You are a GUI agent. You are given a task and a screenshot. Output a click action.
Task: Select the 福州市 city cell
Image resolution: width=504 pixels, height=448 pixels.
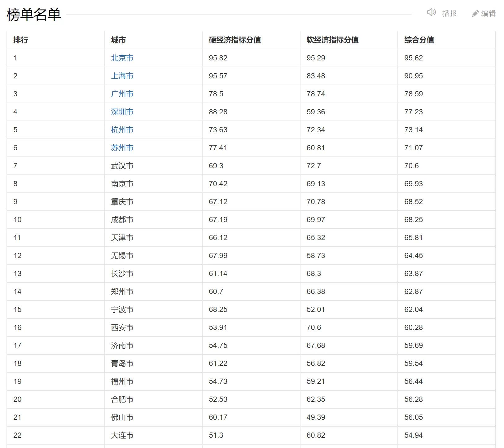click(153, 381)
